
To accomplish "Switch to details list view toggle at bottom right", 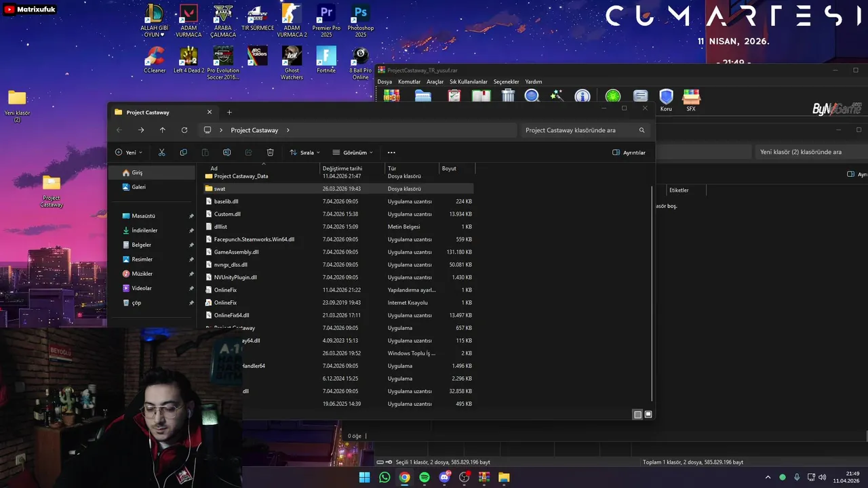I will [637, 414].
